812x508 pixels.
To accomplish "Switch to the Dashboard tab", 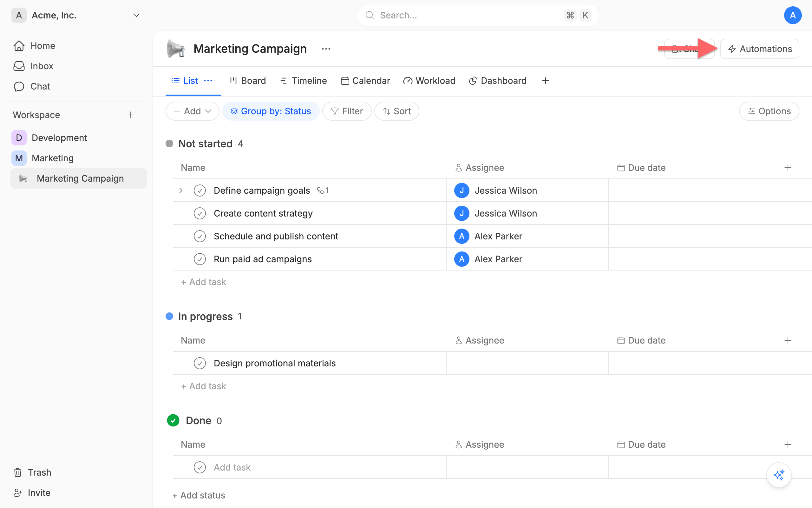I will tap(498, 81).
